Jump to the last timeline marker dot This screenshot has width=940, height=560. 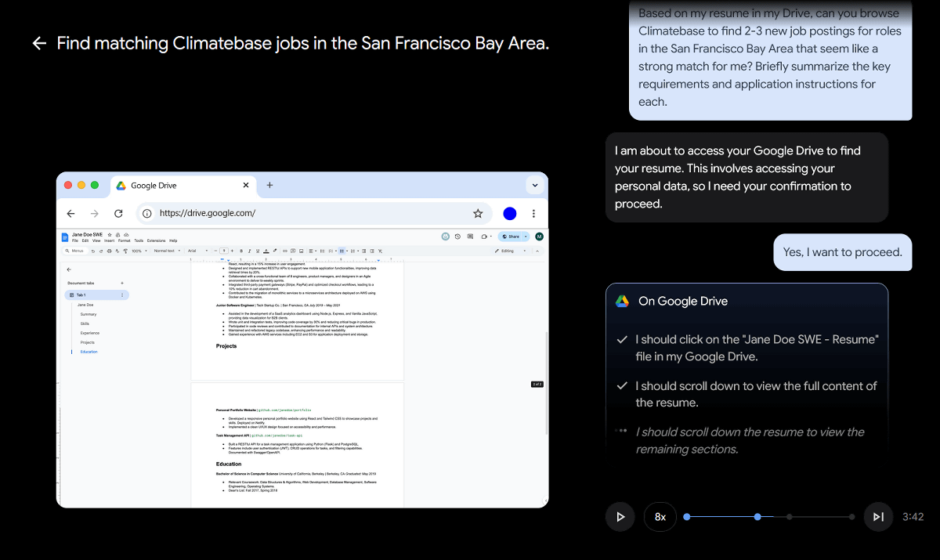coord(852,517)
